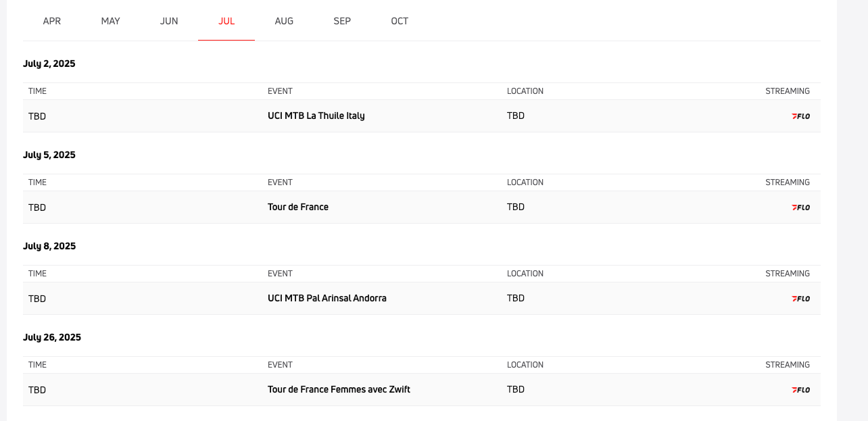The width and height of the screenshot is (868, 421).
Task: Open Tour de France Femmes avec Zwift
Action: click(339, 389)
